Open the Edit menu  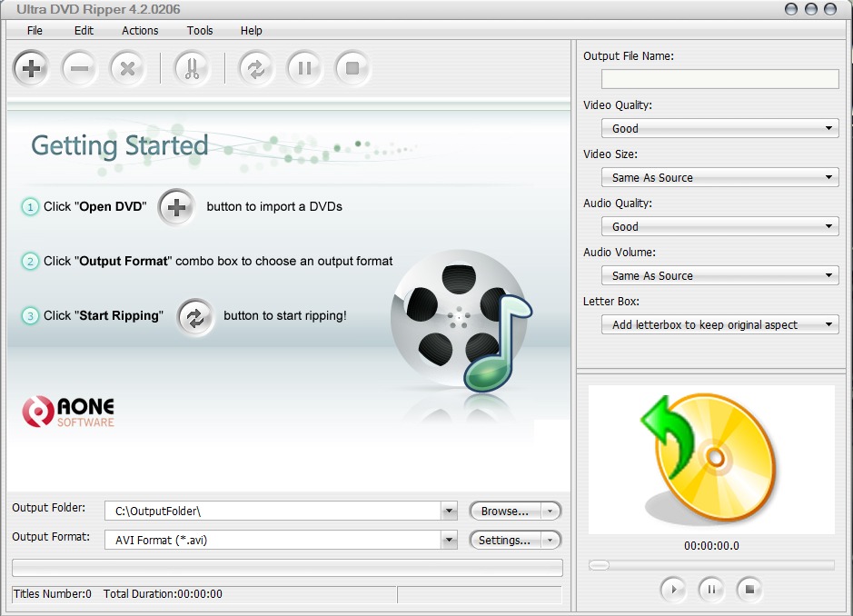[84, 31]
